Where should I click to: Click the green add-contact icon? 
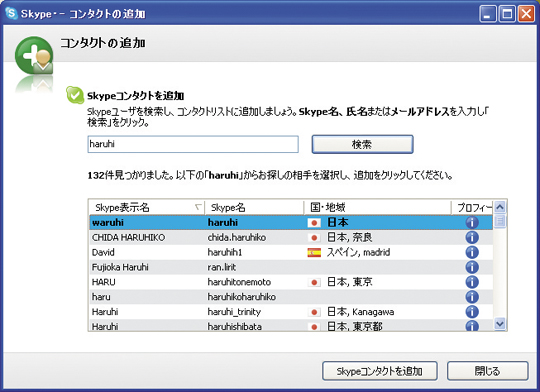34,56
